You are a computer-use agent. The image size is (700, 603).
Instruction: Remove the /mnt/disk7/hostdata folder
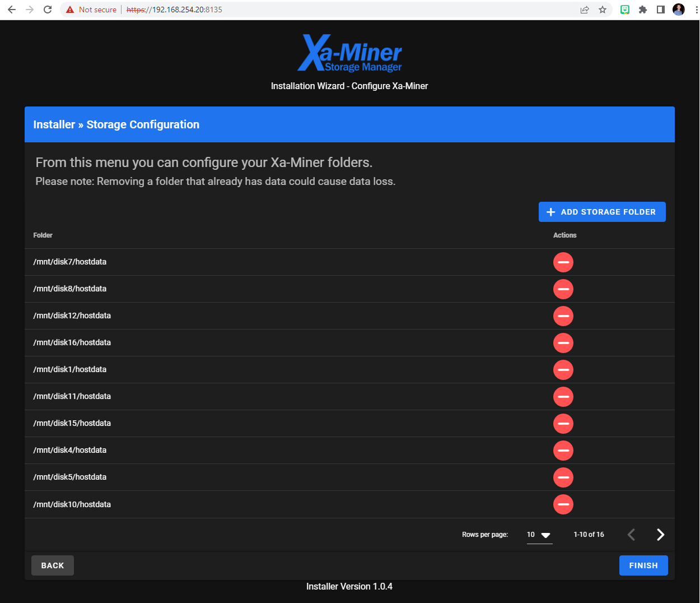coord(563,262)
